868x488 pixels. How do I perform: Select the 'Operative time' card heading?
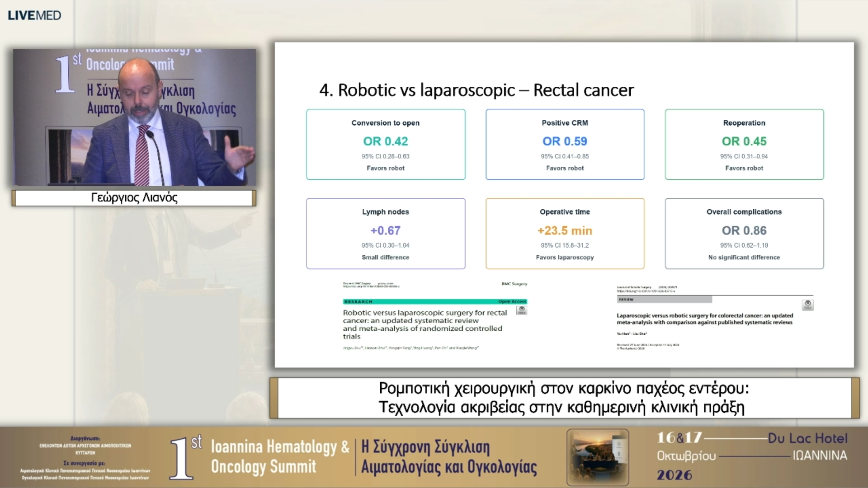(x=565, y=212)
